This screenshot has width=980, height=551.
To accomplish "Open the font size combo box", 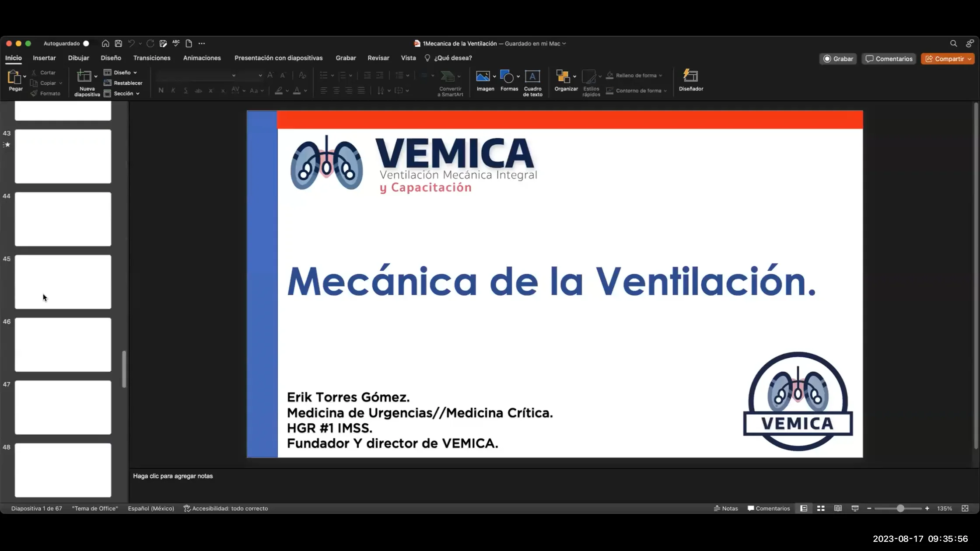I will 251,75.
